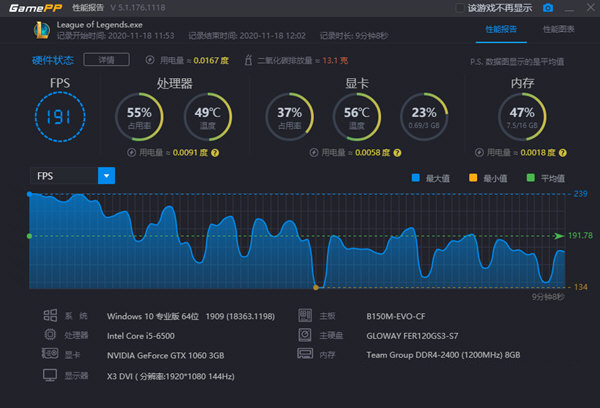Click the League of Legends game icon
This screenshot has height=408, width=600.
pos(42,30)
